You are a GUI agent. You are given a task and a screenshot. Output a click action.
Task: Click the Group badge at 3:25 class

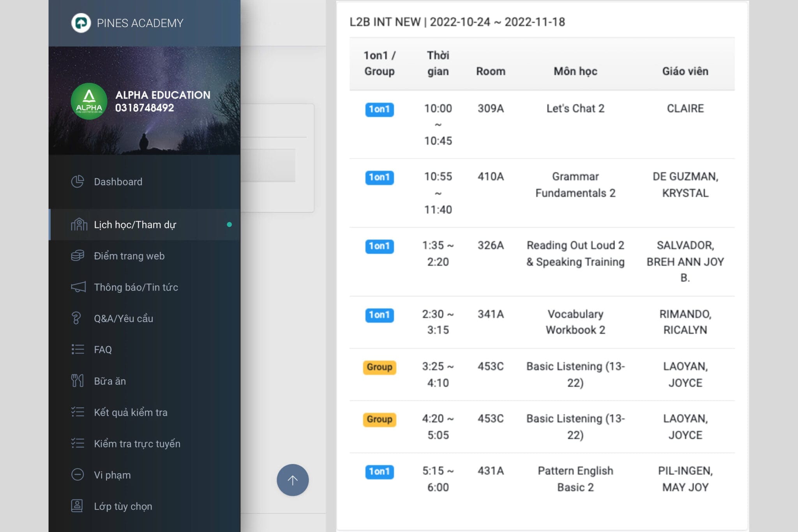point(380,367)
